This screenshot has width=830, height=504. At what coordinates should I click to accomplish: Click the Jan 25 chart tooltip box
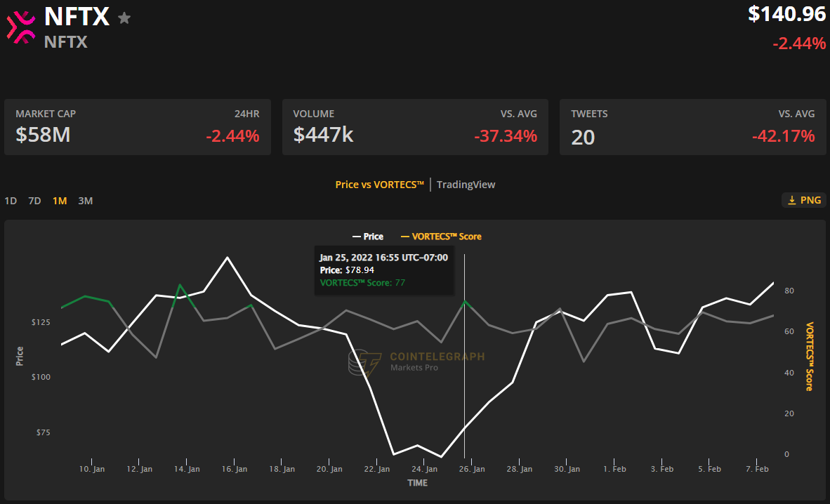(x=383, y=270)
